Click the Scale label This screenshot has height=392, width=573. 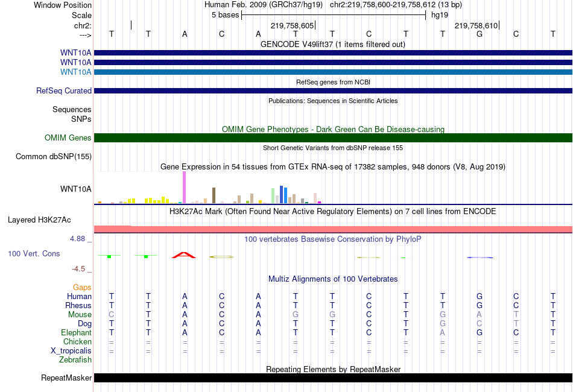pyautogui.click(x=81, y=15)
